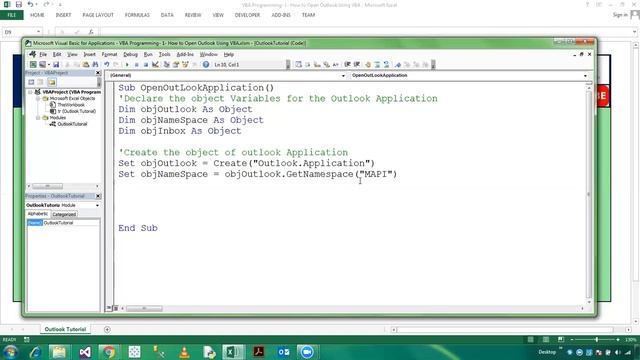Screen dimensions: 640x360
Task: Open the VBA editor Tools menu
Action: 164,54
